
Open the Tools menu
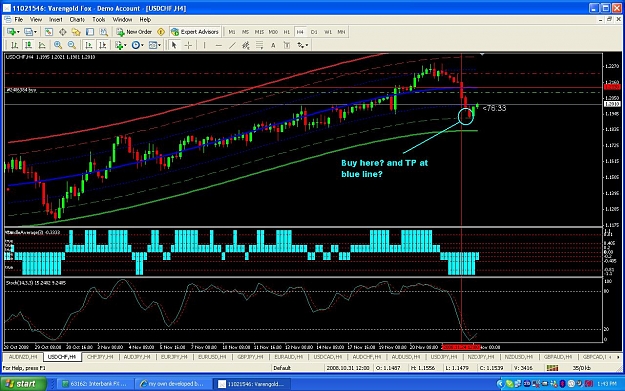point(98,20)
